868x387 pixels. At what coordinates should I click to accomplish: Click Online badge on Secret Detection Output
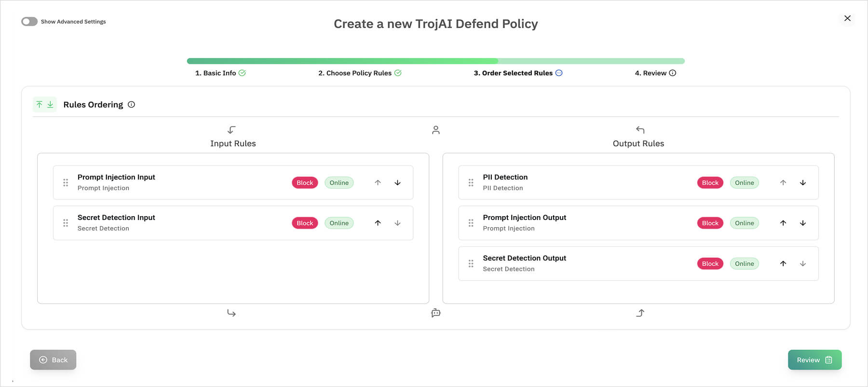[745, 263]
